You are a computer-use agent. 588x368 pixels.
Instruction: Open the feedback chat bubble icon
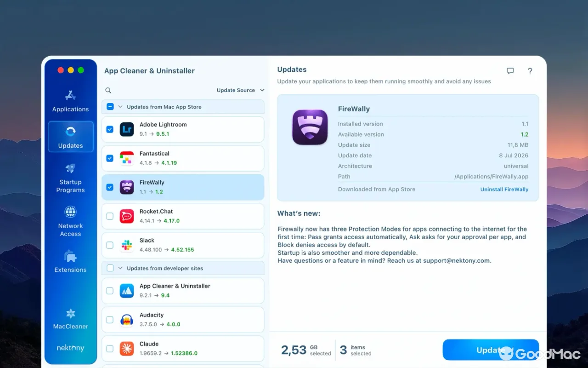(x=510, y=71)
